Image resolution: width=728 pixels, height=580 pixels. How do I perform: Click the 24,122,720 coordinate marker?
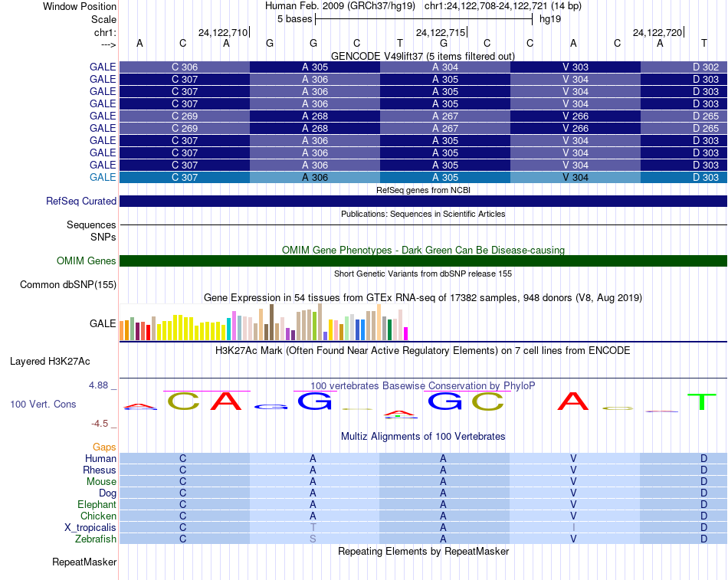click(657, 32)
